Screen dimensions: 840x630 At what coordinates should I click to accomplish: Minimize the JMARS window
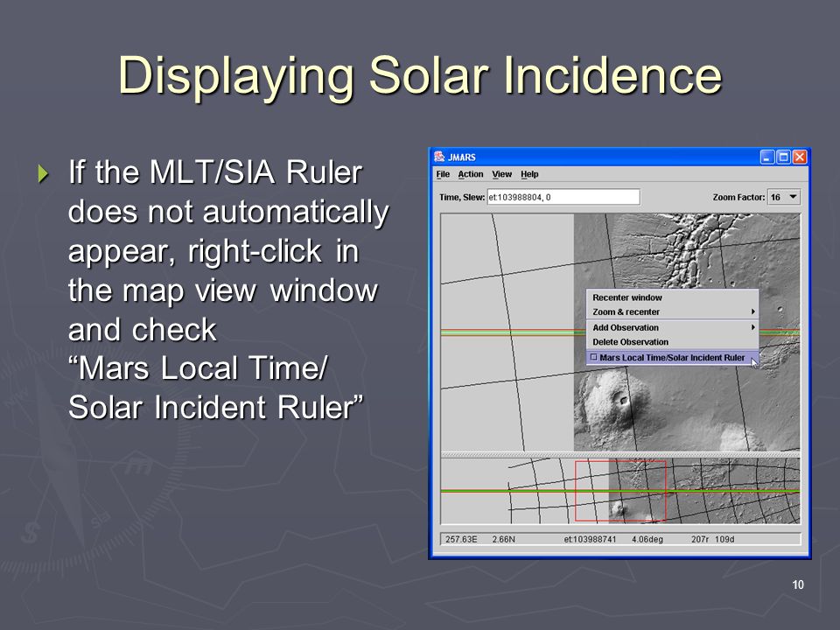pyautogui.click(x=767, y=157)
